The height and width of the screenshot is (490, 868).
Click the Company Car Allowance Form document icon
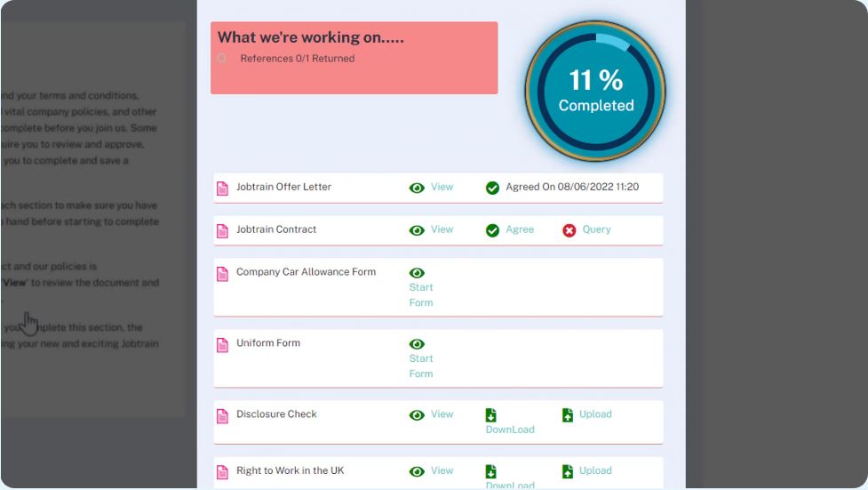click(223, 274)
